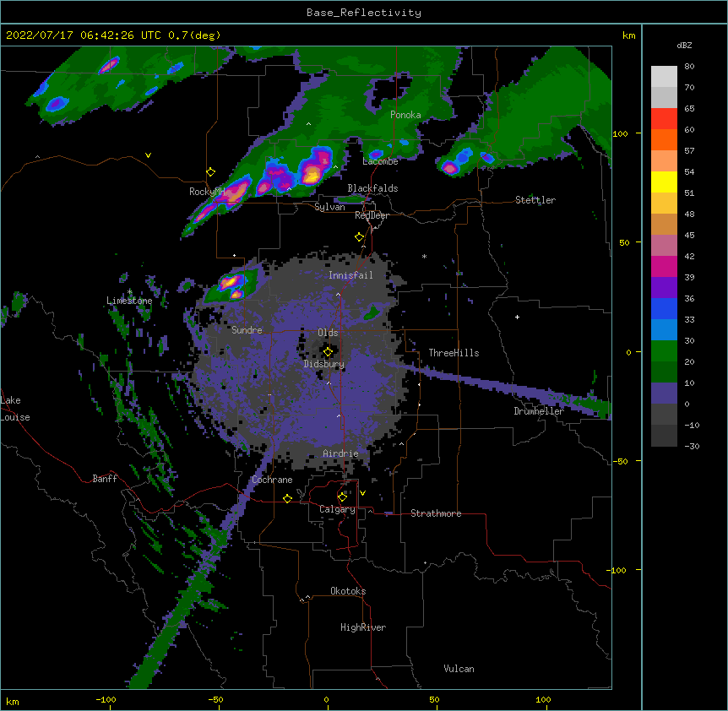Click the ThreeHills label

click(x=454, y=353)
